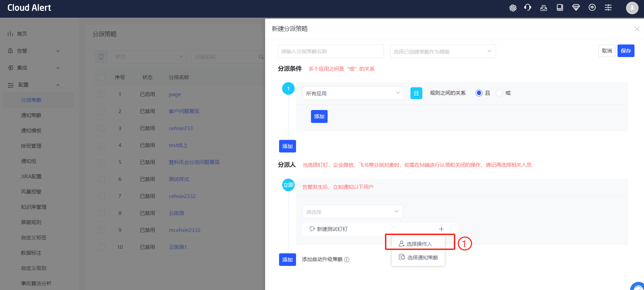Viewport: 644px width, 290px height.
Task: Choose 选择通知策略 from the popup menu
Action: [418, 257]
